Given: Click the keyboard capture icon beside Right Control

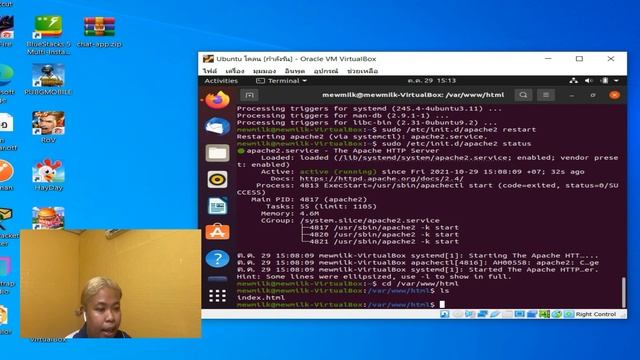Looking at the screenshot, I should coord(569,314).
